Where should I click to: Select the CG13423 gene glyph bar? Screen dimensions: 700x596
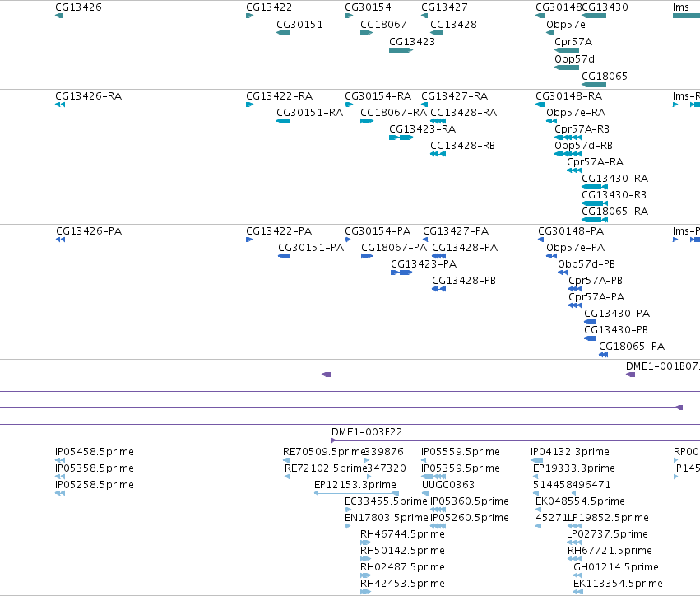pyautogui.click(x=401, y=50)
